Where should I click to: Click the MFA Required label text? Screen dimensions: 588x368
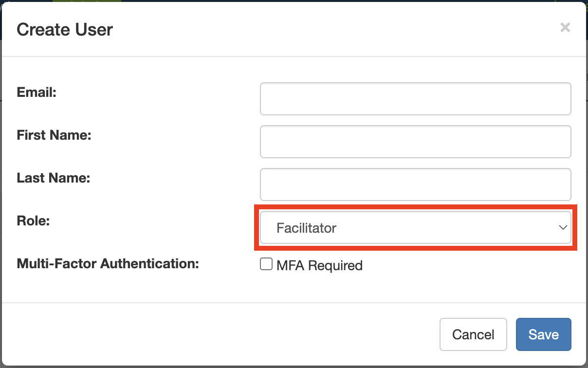(319, 266)
